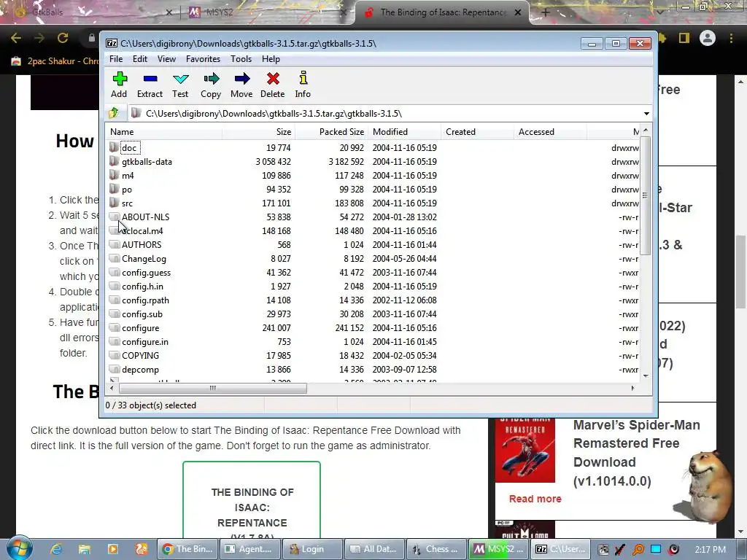This screenshot has height=560, width=747.
Task: Click the Extract toolbar icon
Action: [x=150, y=79]
